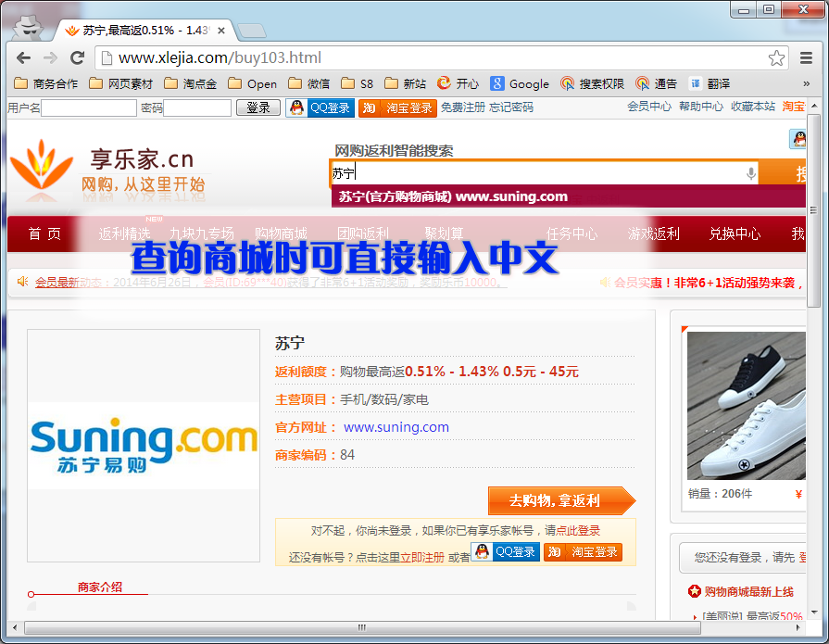829x644 pixels.
Task: Open the 微信 bookmark folder
Action: point(309,83)
